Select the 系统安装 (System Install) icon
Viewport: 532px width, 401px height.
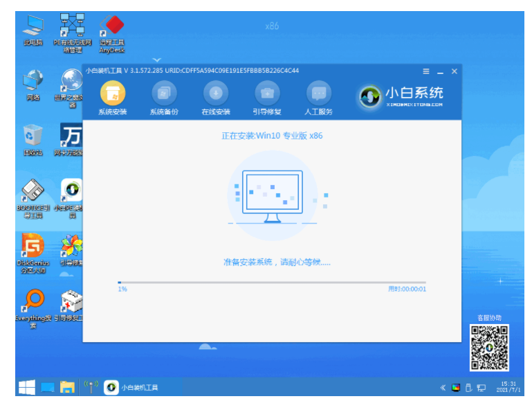113,93
